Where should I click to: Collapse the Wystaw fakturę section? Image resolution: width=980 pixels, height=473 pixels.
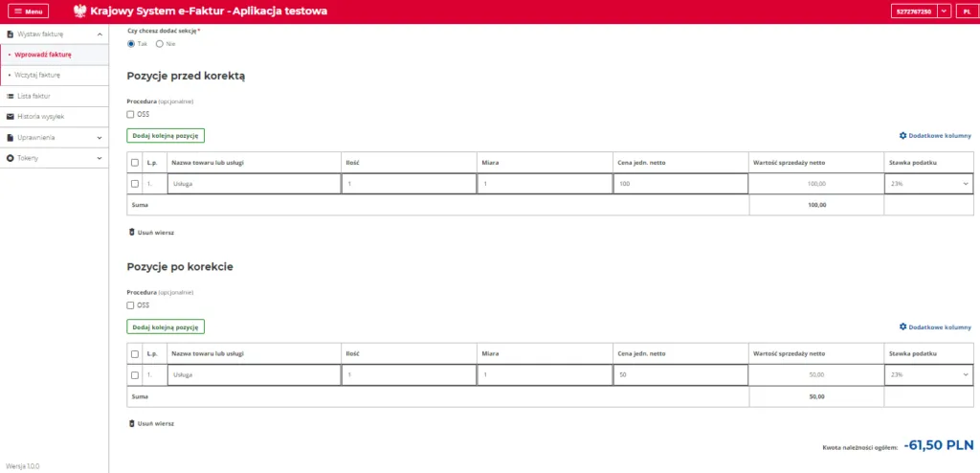point(100,34)
